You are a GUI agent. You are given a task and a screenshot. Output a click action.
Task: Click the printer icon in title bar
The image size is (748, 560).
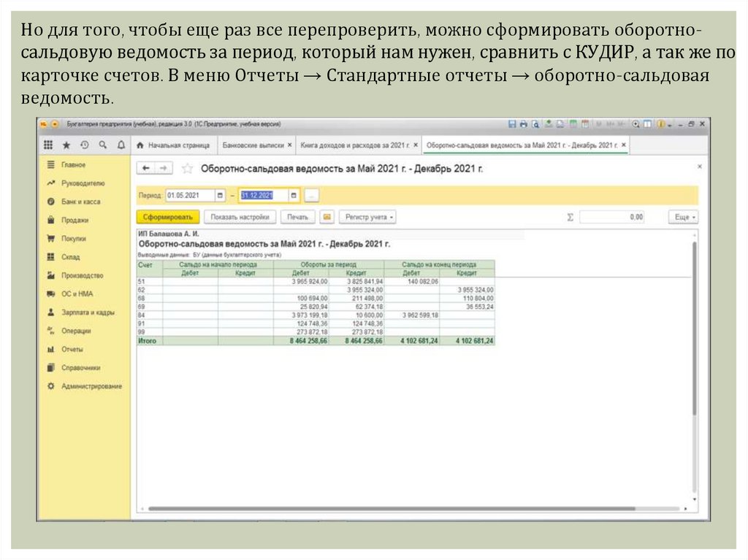pyautogui.click(x=524, y=124)
